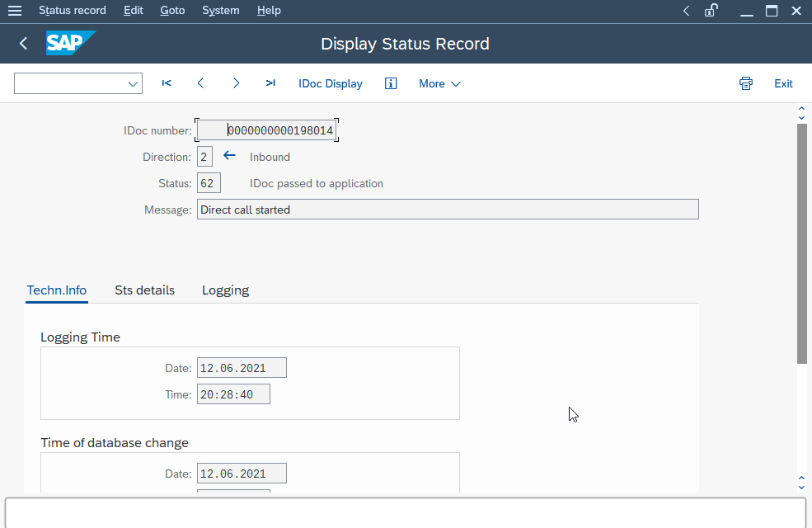Viewport: 812px width, 528px height.
Task: Click the scroll down arrow at bottom
Action: [801, 487]
